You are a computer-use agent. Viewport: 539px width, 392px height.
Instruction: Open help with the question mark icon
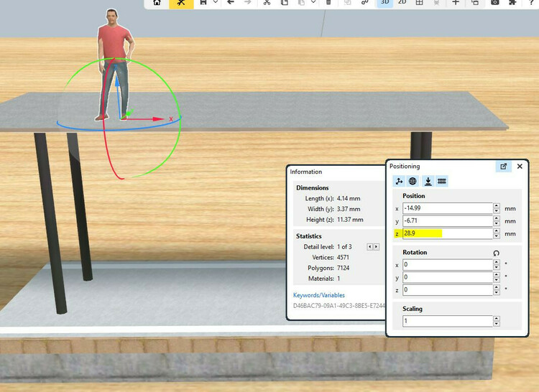pyautogui.click(x=532, y=2)
